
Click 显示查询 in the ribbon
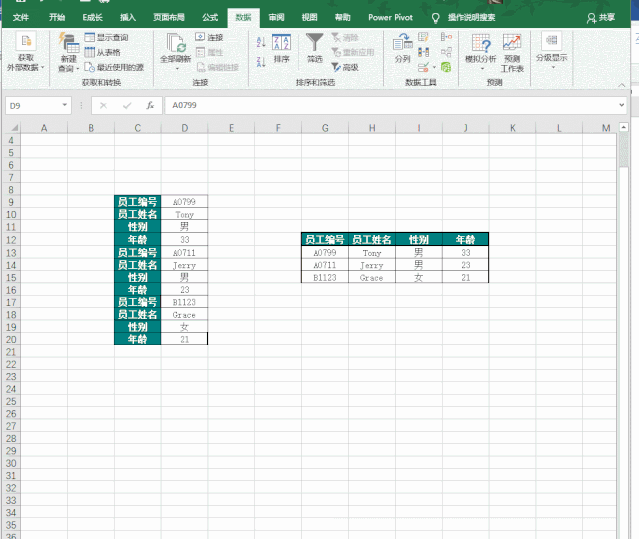coord(107,37)
